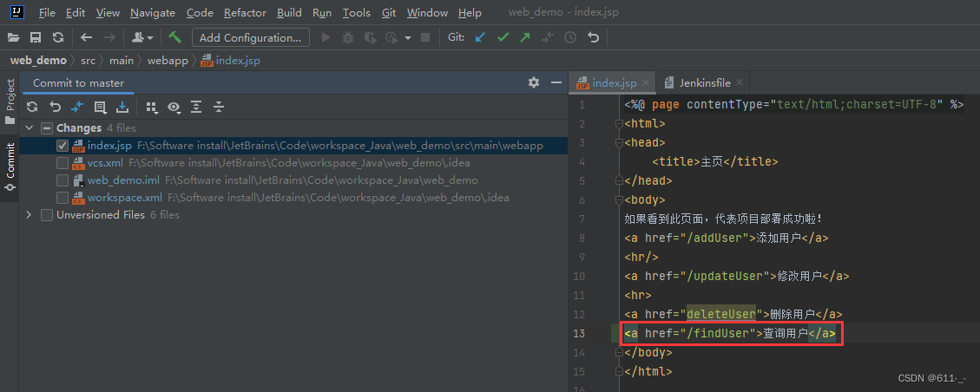Open the Git menu
This screenshot has width=980, height=392.
(x=389, y=12)
